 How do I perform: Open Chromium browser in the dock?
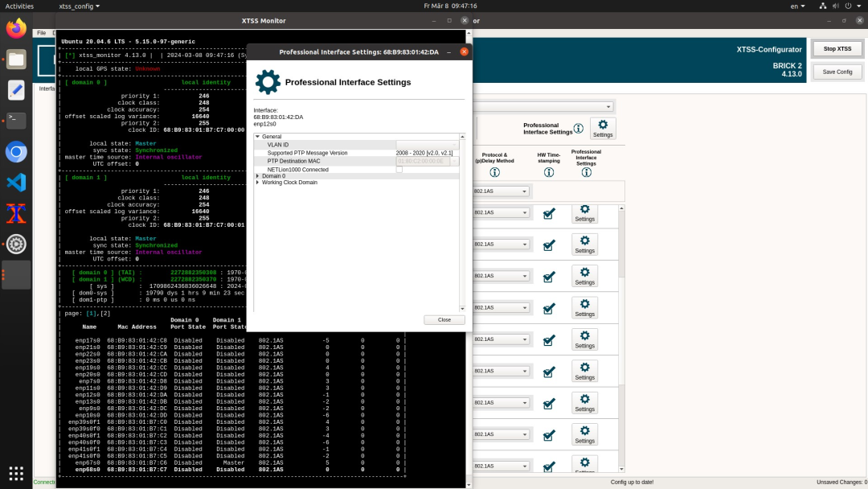(16, 151)
